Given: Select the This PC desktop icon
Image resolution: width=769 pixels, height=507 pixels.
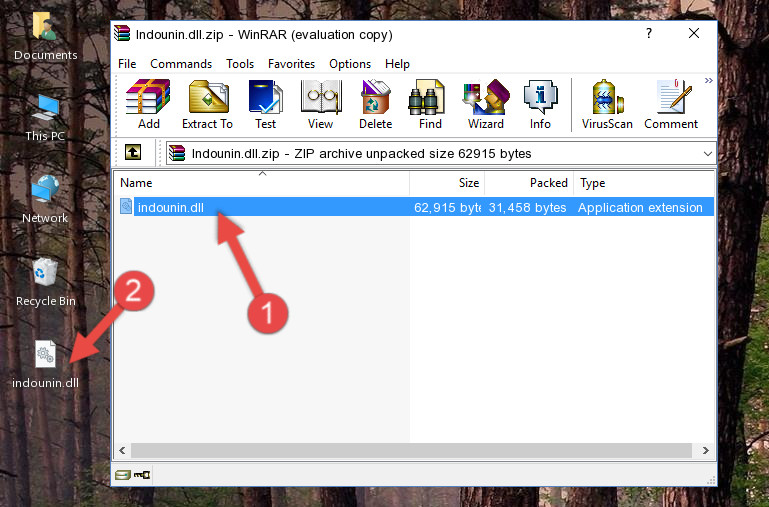Looking at the screenshot, I should coord(45,118).
